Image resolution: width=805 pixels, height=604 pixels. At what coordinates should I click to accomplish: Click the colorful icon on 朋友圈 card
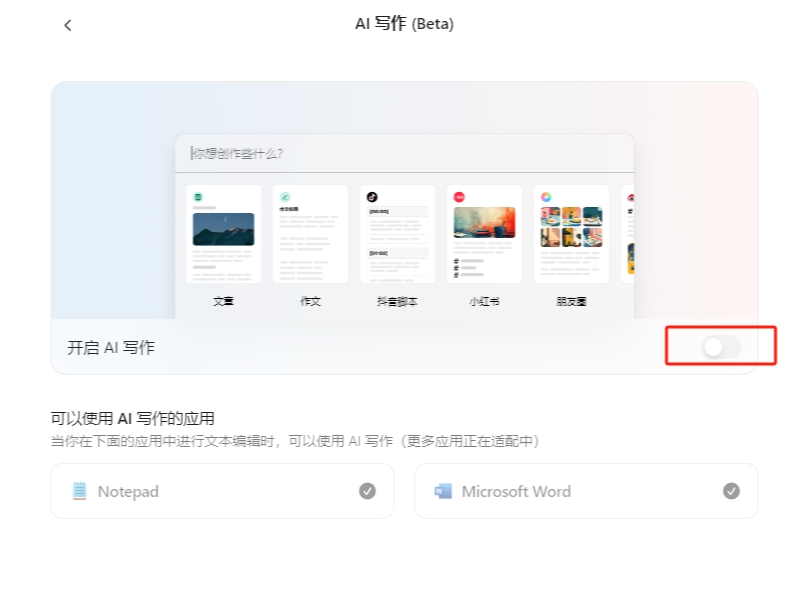click(x=546, y=197)
